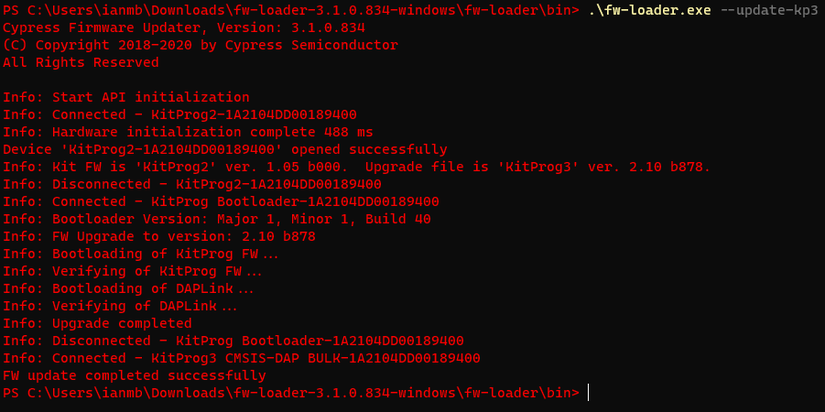
Task: Click the 'Connected - KitProg3 CMSIS-DAP BULK' line
Action: tap(241, 358)
